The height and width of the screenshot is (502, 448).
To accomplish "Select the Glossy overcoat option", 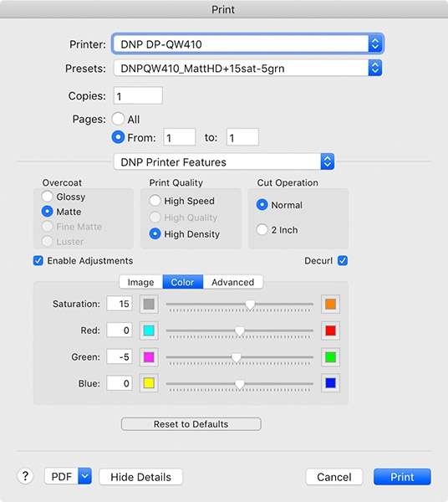I will pyautogui.click(x=47, y=197).
